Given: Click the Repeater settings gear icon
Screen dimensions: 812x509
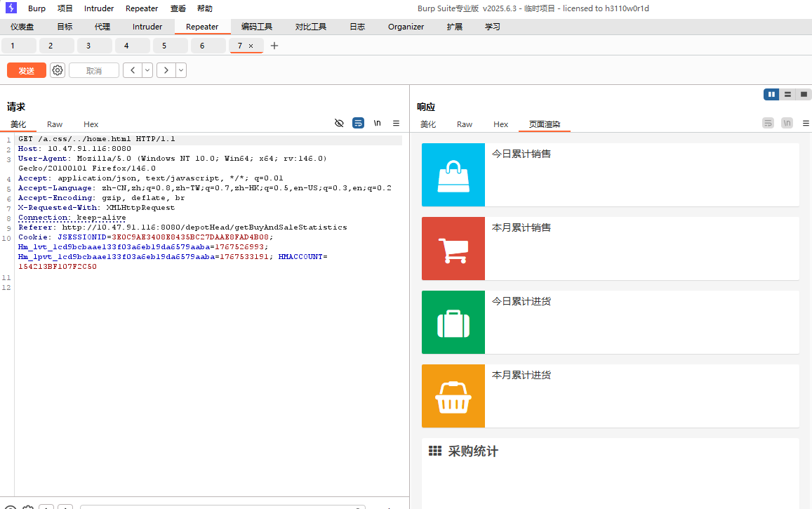Looking at the screenshot, I should point(58,70).
